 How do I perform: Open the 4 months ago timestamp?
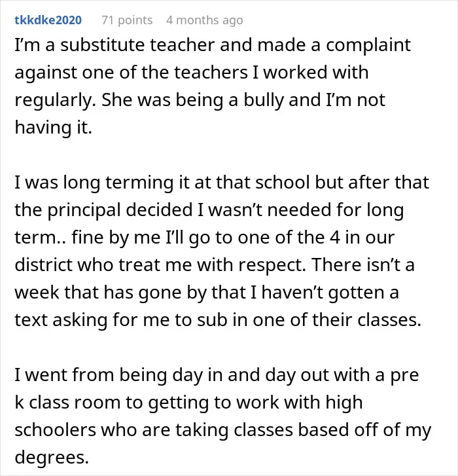click(205, 20)
